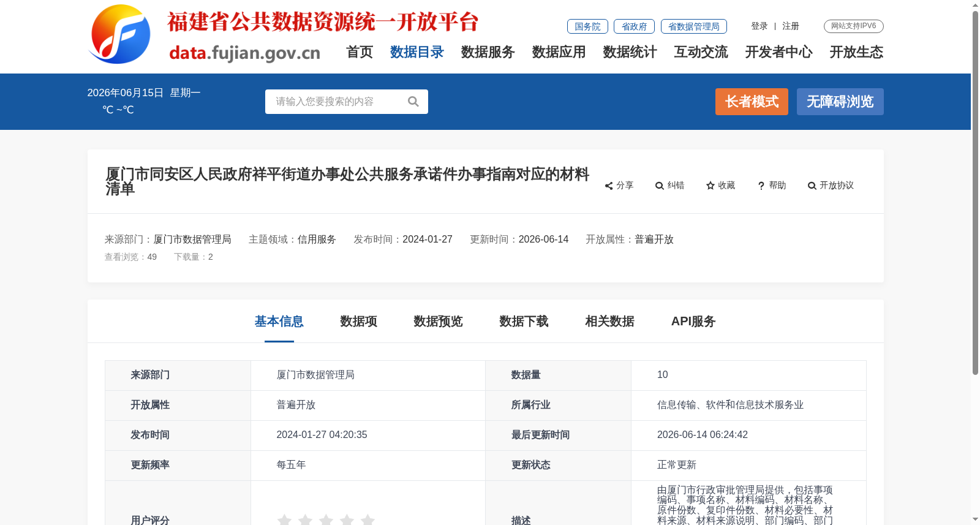Screen dimensions: 980x525
Task: Switch to the 相关数据 tab
Action: click(x=610, y=322)
